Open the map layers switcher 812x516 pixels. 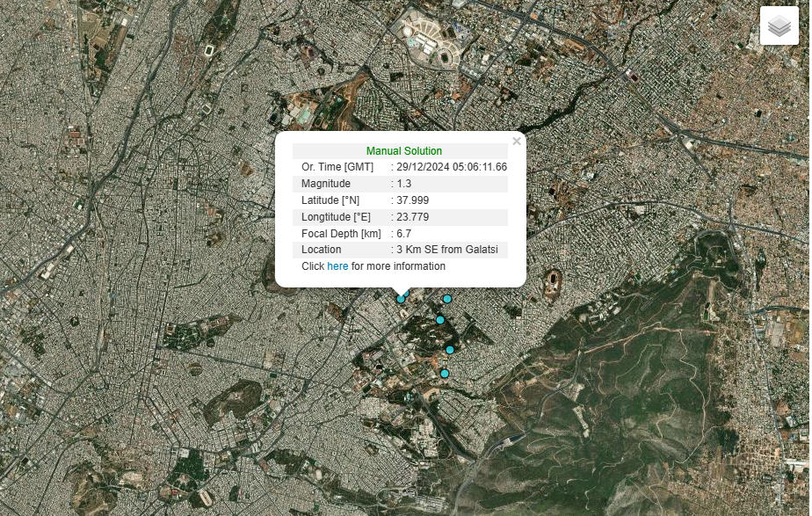[779, 26]
